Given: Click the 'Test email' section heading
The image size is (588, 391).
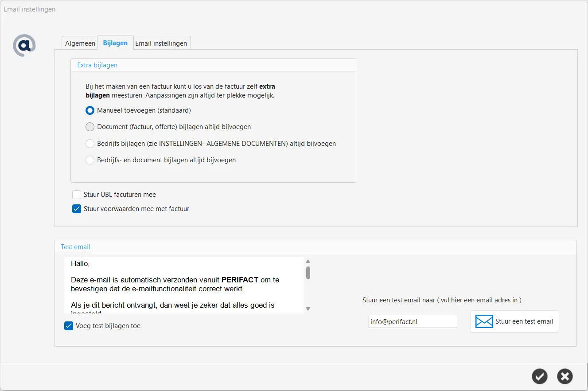Looking at the screenshot, I should (x=75, y=246).
